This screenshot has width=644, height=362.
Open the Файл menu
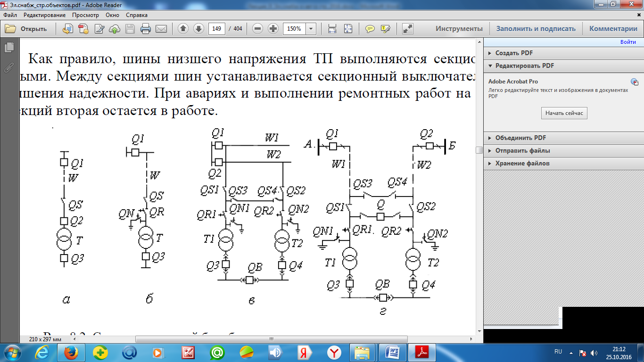tap(10, 15)
